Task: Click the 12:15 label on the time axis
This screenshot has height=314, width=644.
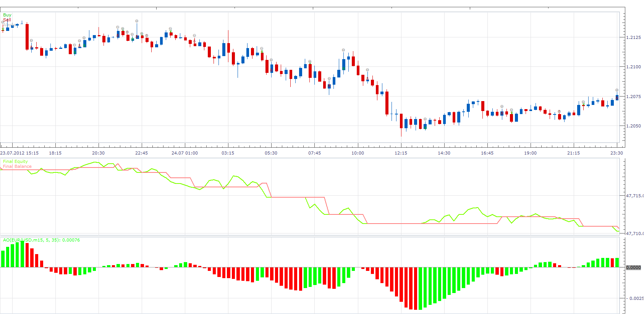Action: tap(401, 153)
